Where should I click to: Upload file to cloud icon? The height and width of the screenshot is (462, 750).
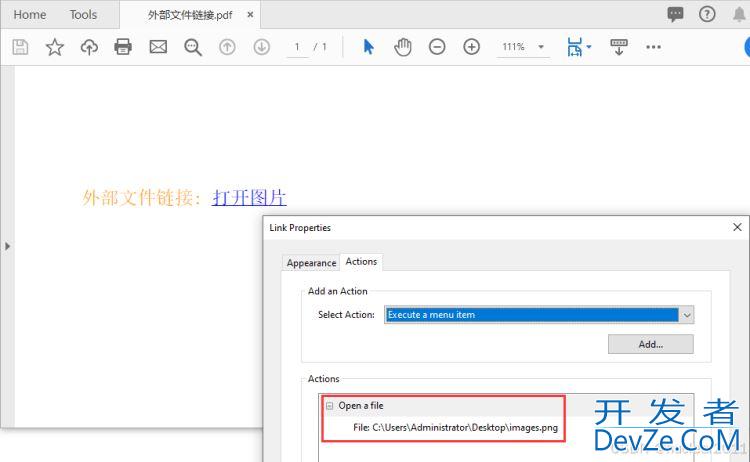tap(89, 47)
